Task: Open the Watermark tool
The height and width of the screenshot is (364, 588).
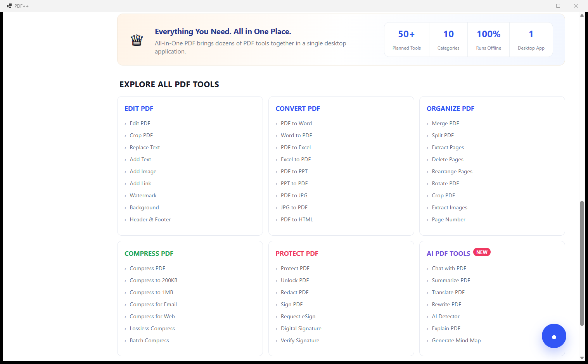Action: (x=143, y=195)
